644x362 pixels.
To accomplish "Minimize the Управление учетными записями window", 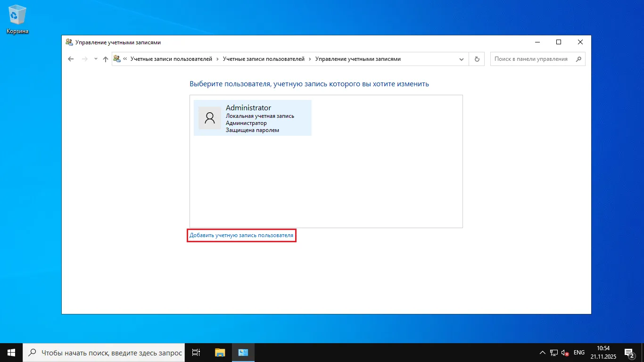I will pyautogui.click(x=537, y=42).
